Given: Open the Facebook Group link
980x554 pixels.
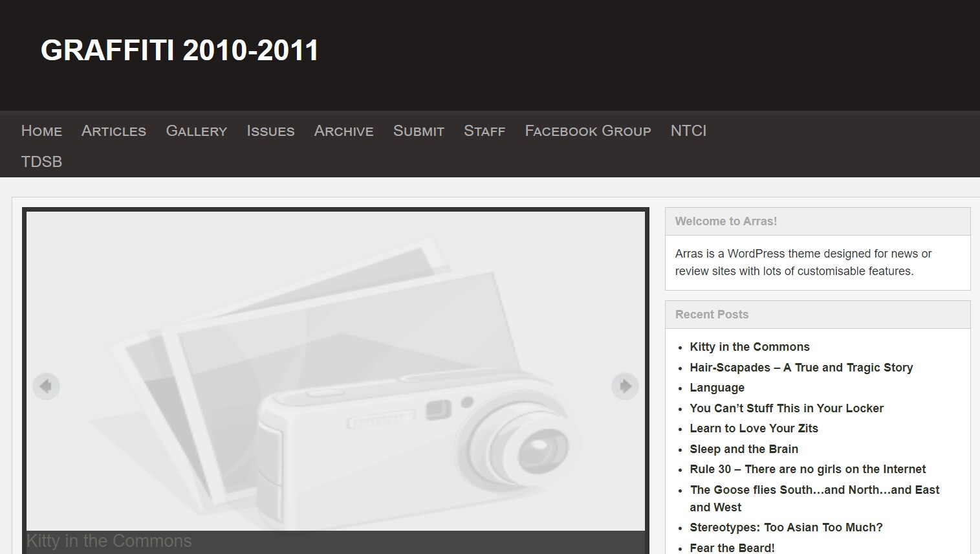Looking at the screenshot, I should [587, 131].
